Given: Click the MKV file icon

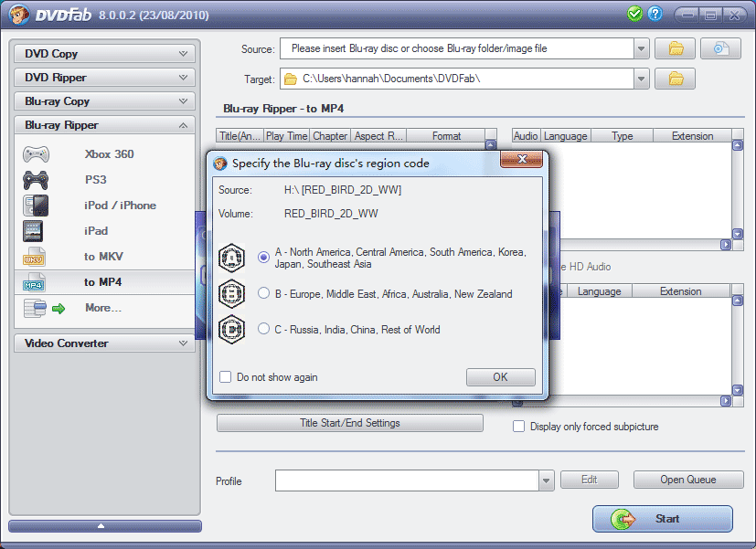Looking at the screenshot, I should (x=34, y=257).
